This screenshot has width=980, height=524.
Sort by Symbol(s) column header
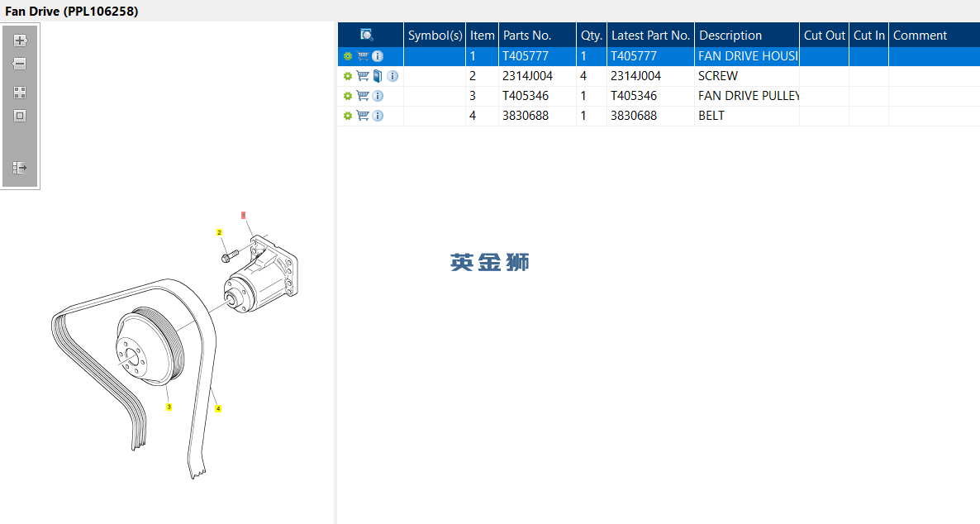(x=435, y=35)
